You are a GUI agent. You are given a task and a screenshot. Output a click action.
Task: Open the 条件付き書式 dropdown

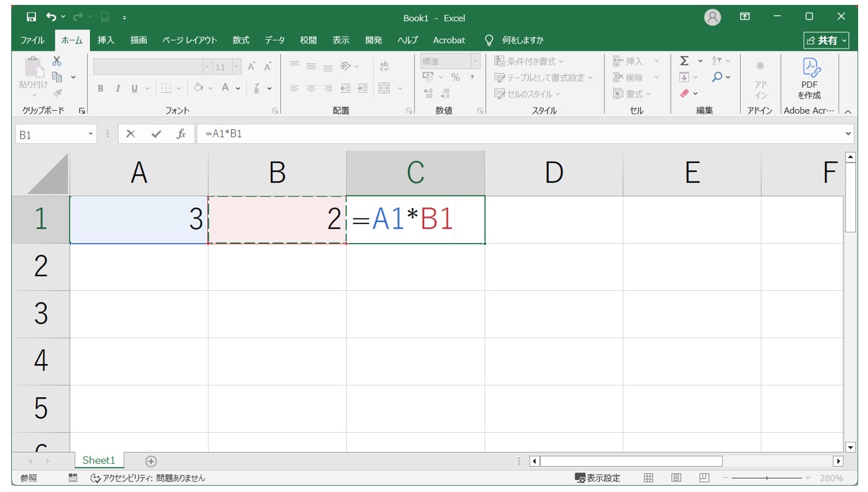click(x=529, y=61)
